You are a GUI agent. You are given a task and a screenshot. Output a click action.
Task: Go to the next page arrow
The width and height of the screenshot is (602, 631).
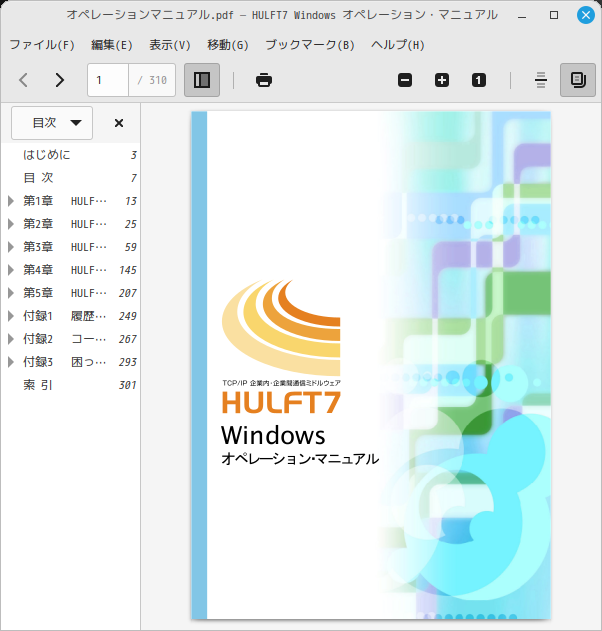tap(60, 80)
